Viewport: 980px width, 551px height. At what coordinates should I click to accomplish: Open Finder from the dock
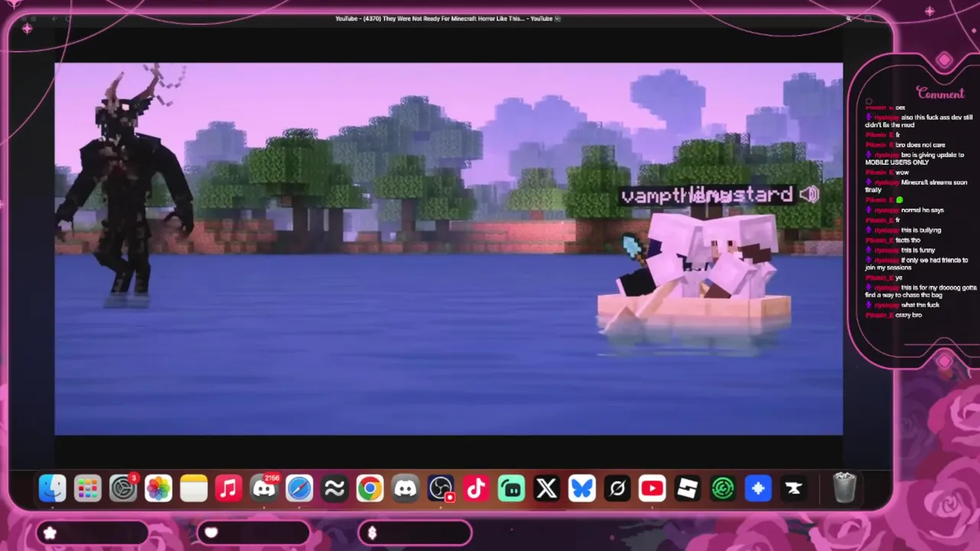pos(52,488)
